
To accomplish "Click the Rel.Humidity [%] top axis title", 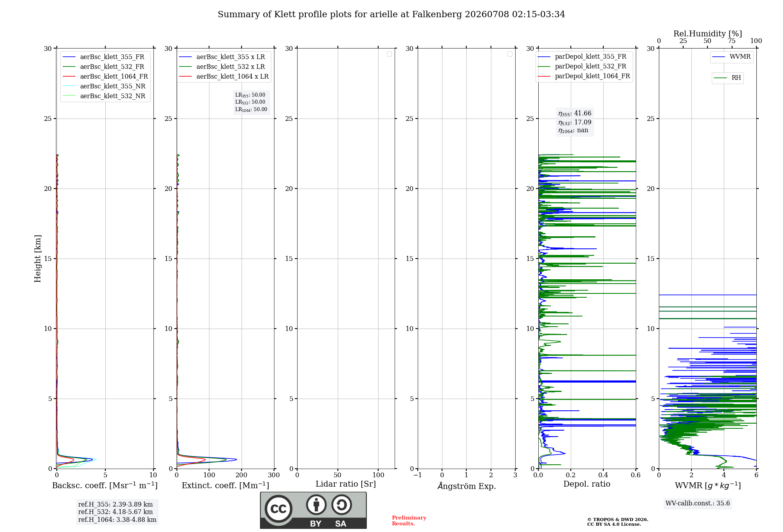I will [x=707, y=34].
